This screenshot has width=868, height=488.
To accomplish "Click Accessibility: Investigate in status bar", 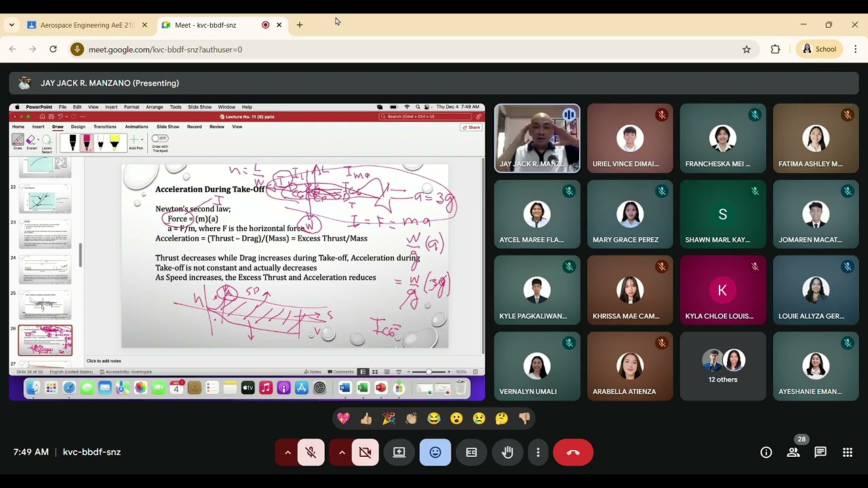I will click(x=125, y=371).
